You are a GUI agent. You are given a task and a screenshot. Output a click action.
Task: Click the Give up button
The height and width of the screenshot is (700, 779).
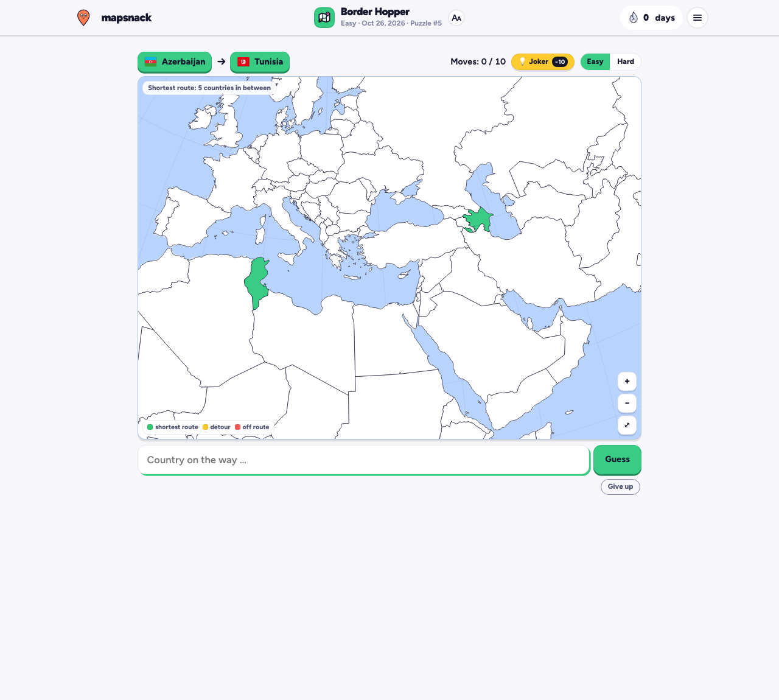click(620, 487)
